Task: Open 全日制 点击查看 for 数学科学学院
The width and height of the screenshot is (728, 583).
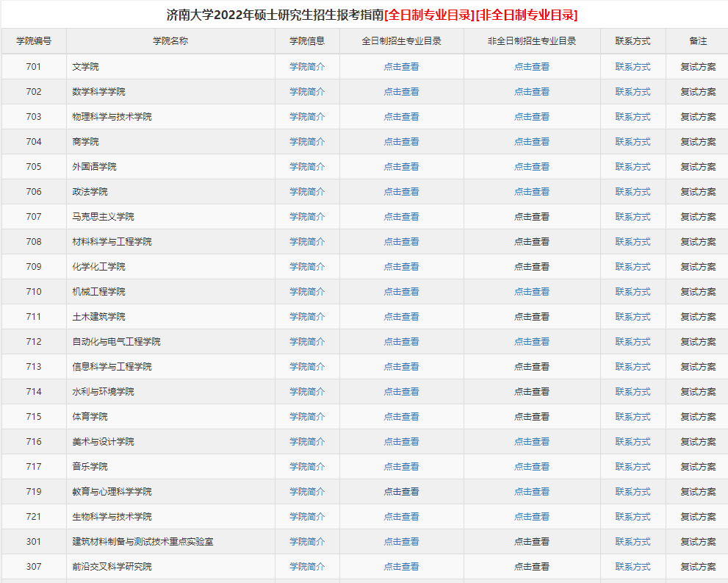Action: pyautogui.click(x=401, y=92)
